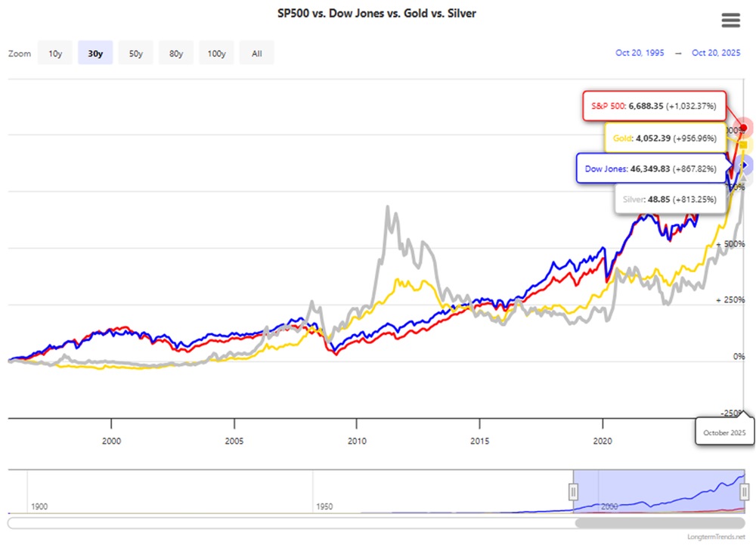Image resolution: width=756 pixels, height=548 pixels.
Task: Edit the start date Oct 20, 1995
Action: click(x=640, y=53)
